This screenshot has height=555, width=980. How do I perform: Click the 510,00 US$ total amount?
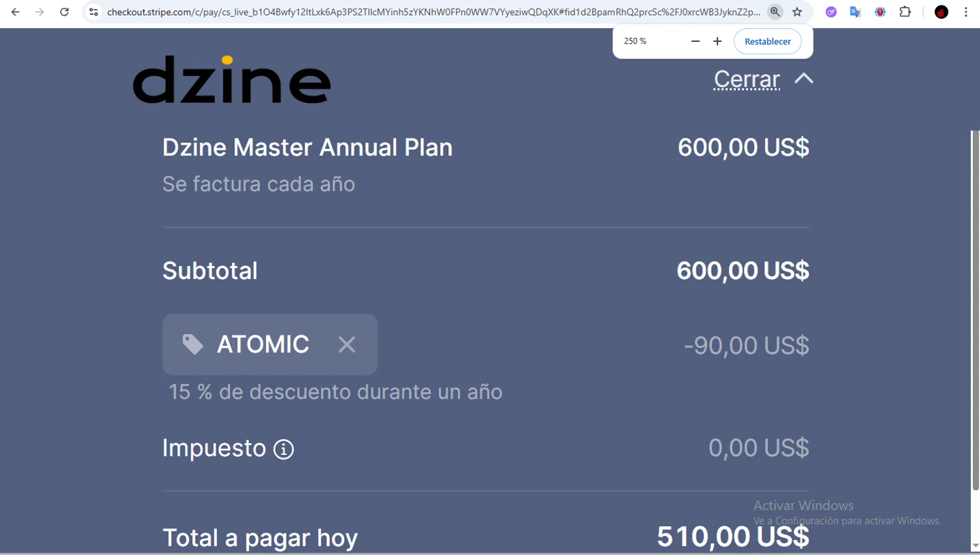[733, 537]
